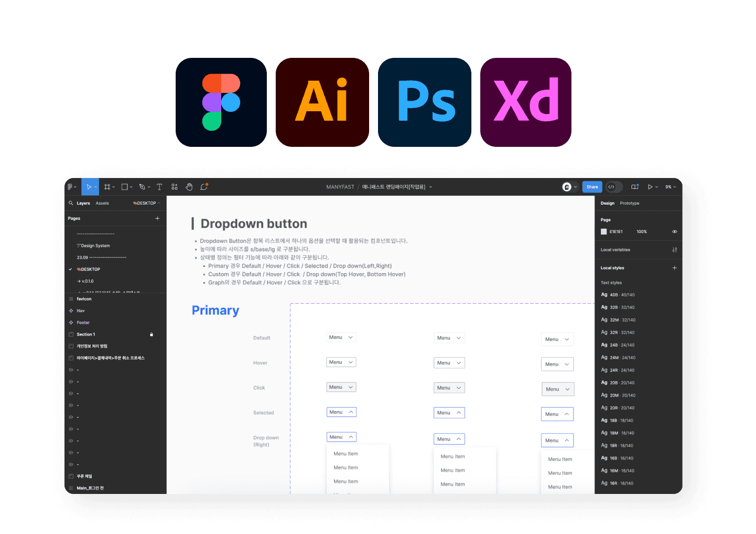The width and height of the screenshot is (756, 534).
Task: Open the Hover row's rightmost Menu dropdown
Action: (558, 364)
